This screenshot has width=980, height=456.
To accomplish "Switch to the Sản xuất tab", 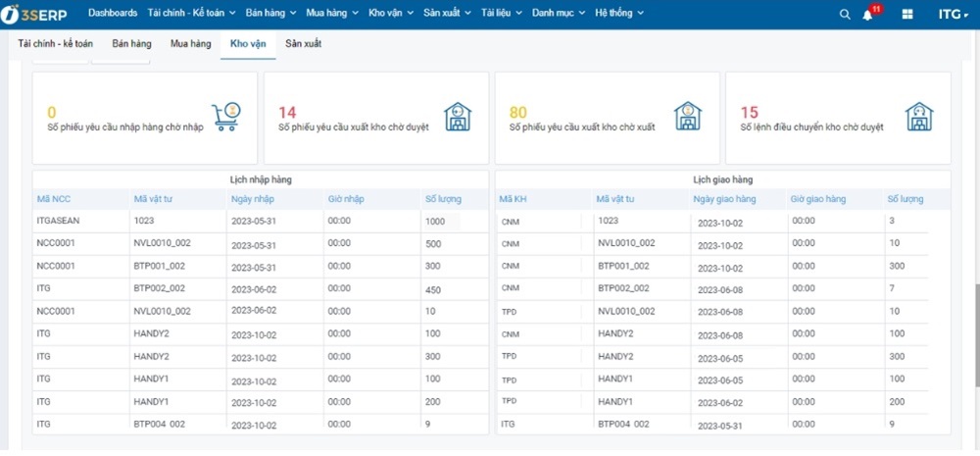I will [303, 44].
